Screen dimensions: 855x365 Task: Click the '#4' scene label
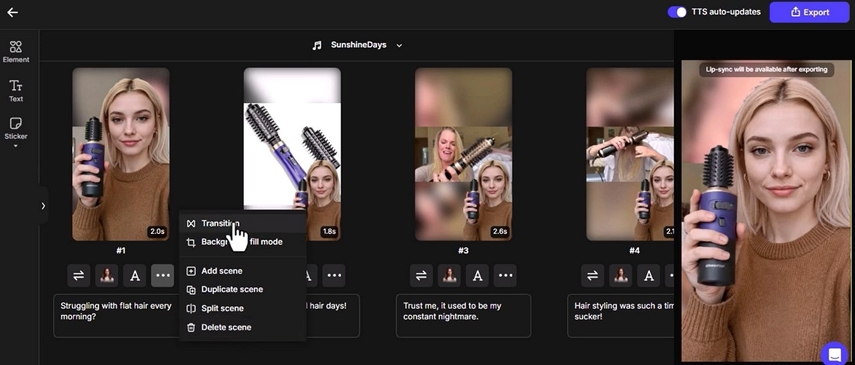(634, 250)
